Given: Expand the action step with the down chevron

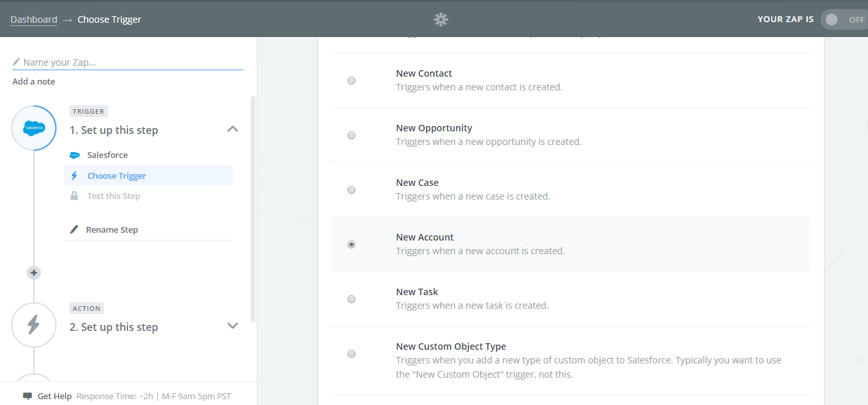Looking at the screenshot, I should tap(233, 326).
